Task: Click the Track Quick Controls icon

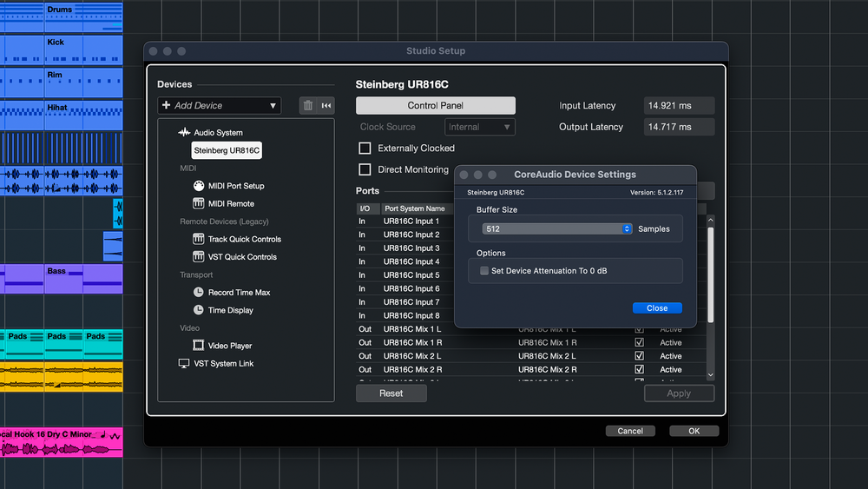Action: [x=198, y=239]
